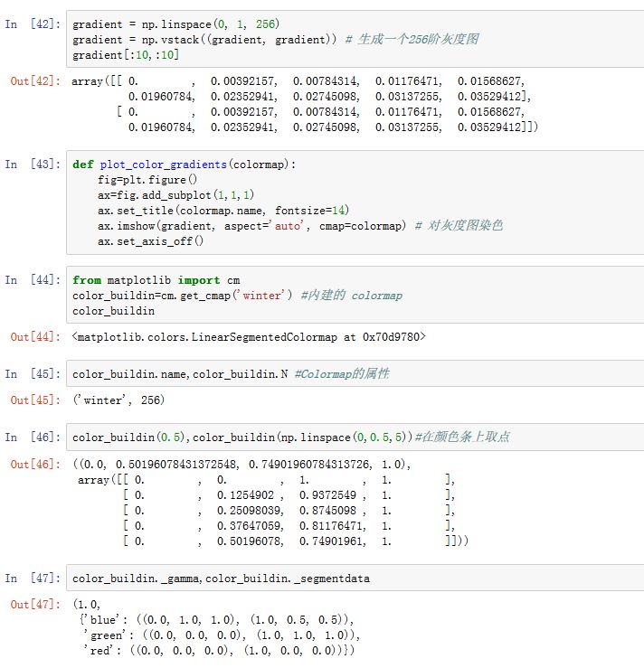Click the 'blue' segmentdata row
The image size is (644, 668).
click(x=217, y=620)
